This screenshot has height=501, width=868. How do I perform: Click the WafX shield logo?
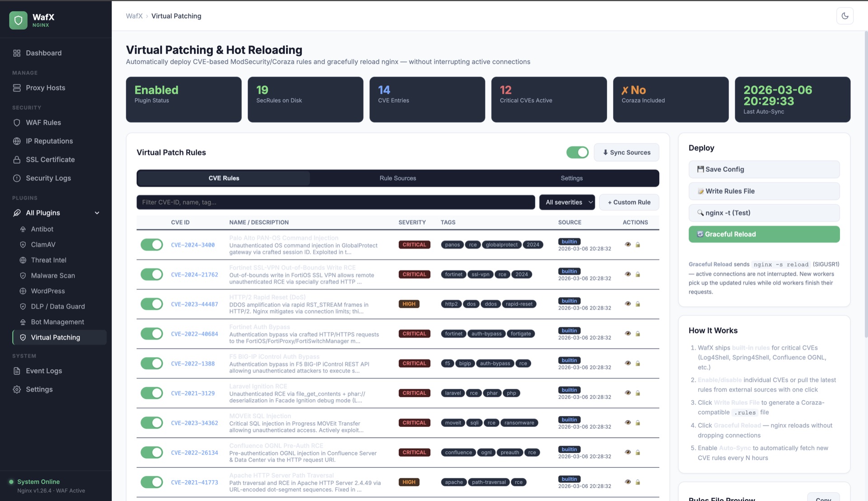[x=18, y=20]
